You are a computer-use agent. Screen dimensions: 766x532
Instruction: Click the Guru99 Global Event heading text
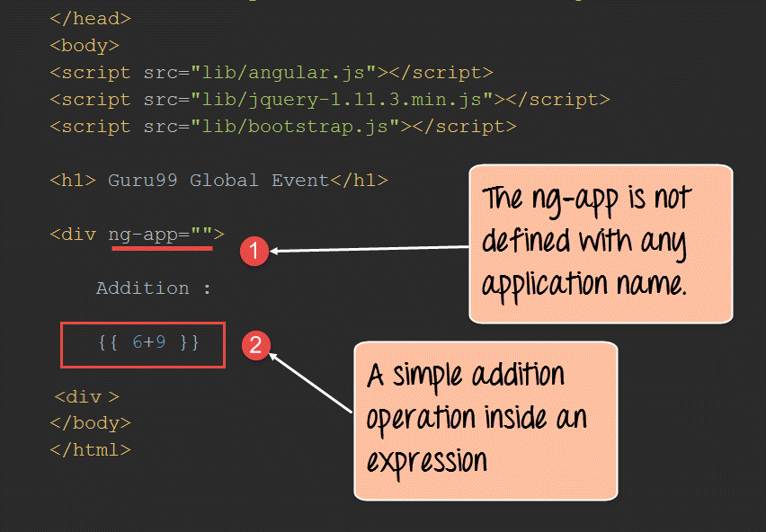coord(218,180)
